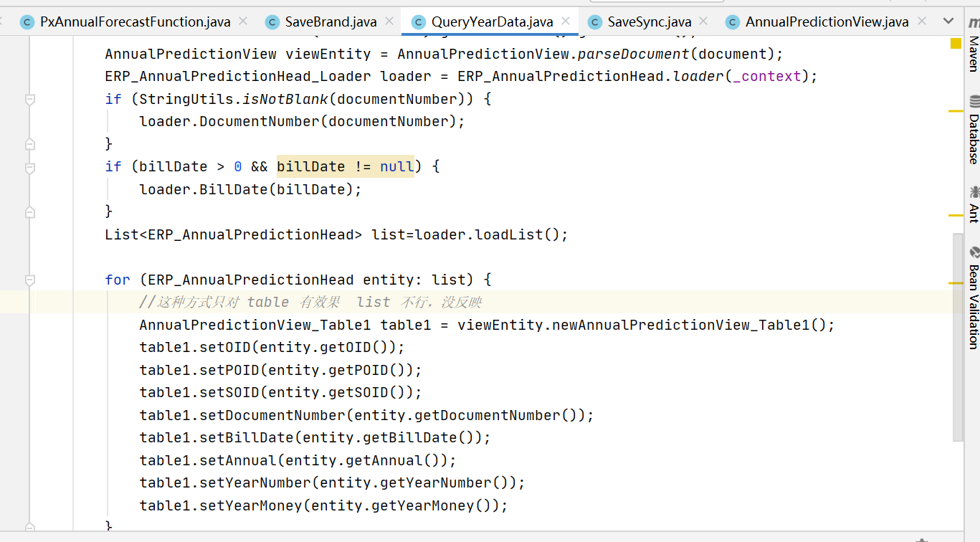Open the Bean Validation tool window
The height and width of the screenshot is (542, 980).
(x=974, y=298)
